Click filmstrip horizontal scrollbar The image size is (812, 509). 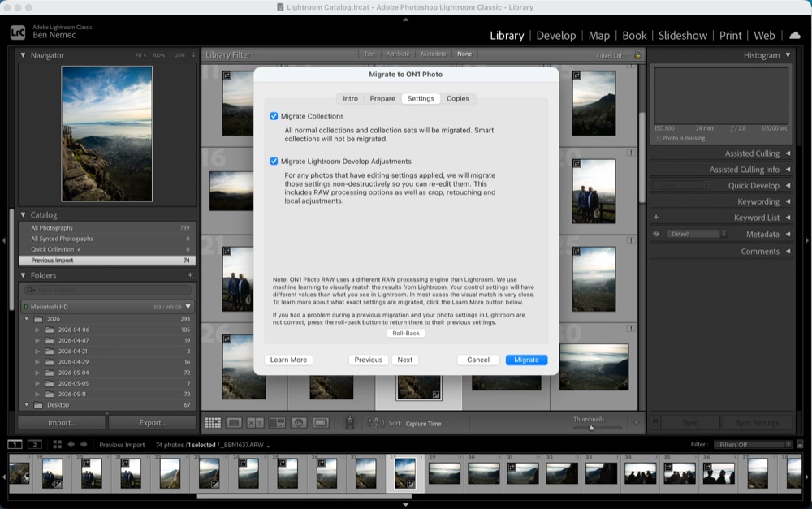pyautogui.click(x=304, y=497)
